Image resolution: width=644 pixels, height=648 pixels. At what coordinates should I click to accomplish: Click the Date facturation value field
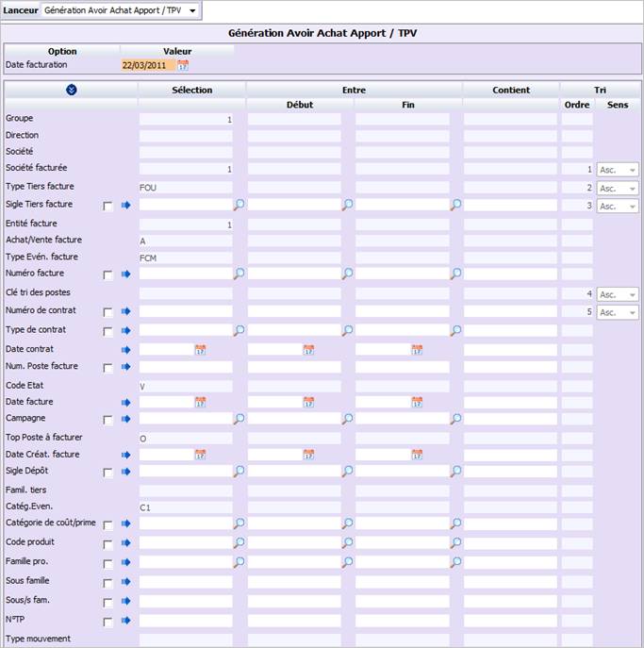click(148, 65)
